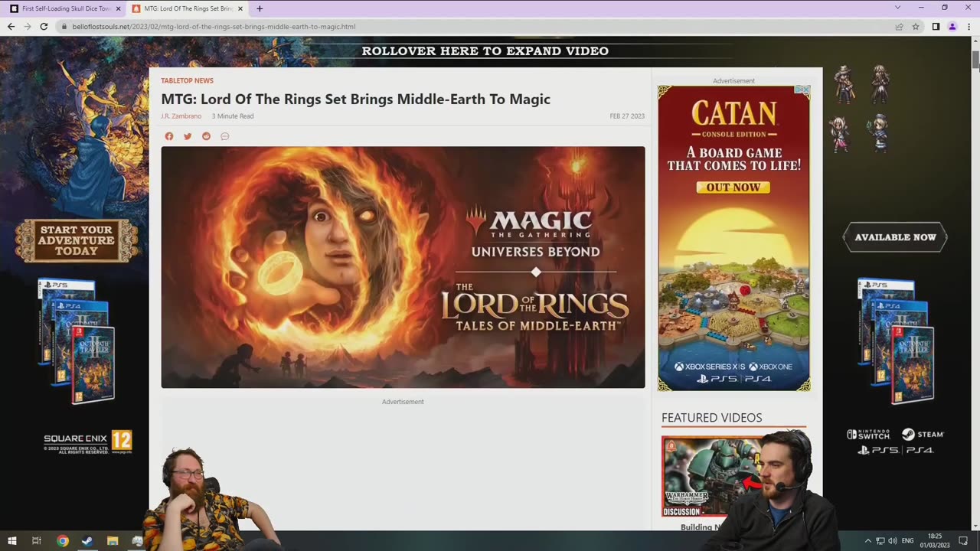
Task: Click the Lord of the Rings hero image
Action: tap(403, 267)
